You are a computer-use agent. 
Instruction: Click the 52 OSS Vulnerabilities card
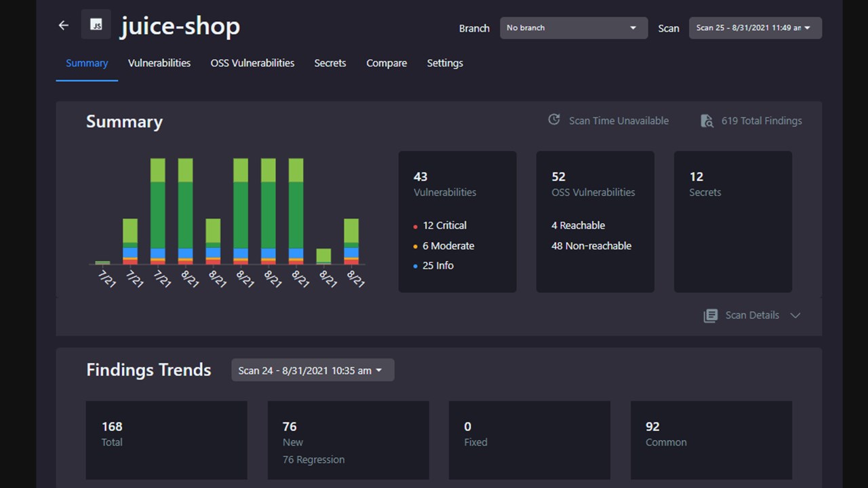(595, 222)
